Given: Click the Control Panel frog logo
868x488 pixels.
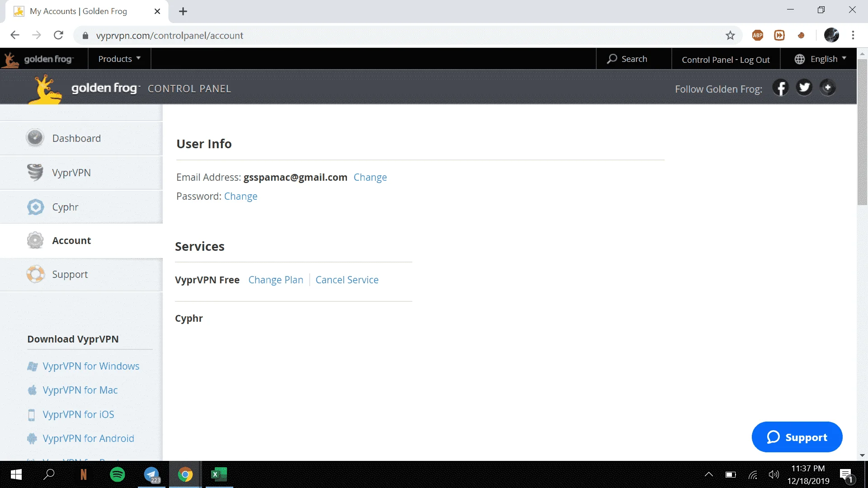Looking at the screenshot, I should [45, 89].
